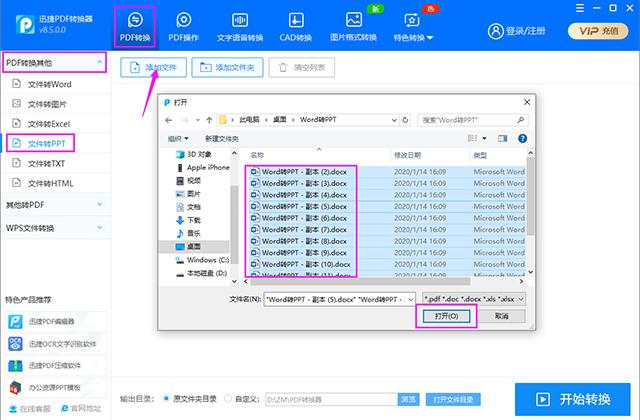
Task: Open the hamburger menu in title bar
Action: pyautogui.click(x=580, y=8)
